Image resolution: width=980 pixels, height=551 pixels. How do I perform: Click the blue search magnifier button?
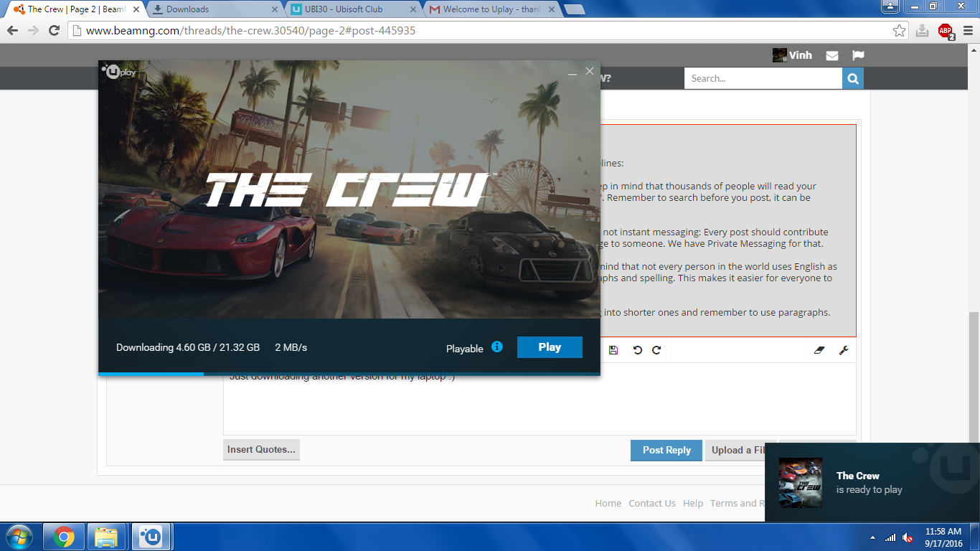click(853, 78)
